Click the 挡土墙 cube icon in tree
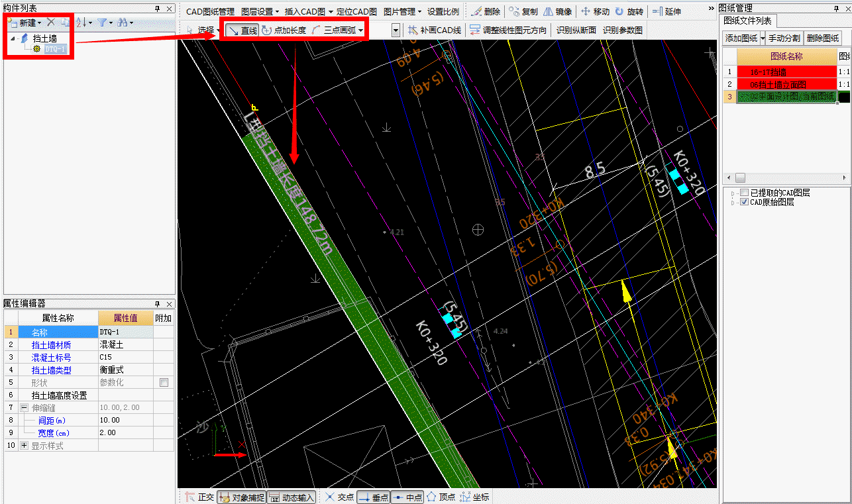Screen dimensions: 852x504 click(25, 39)
